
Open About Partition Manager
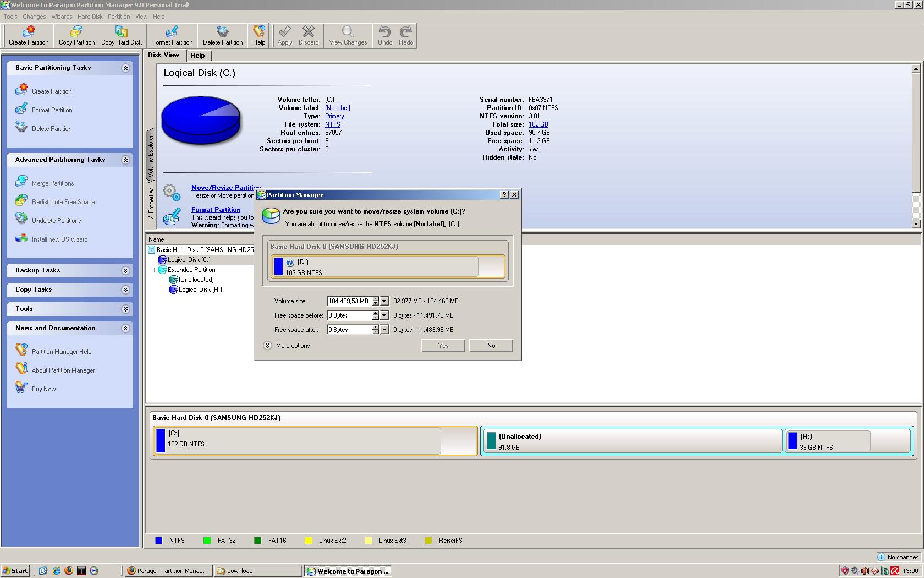tap(55, 369)
